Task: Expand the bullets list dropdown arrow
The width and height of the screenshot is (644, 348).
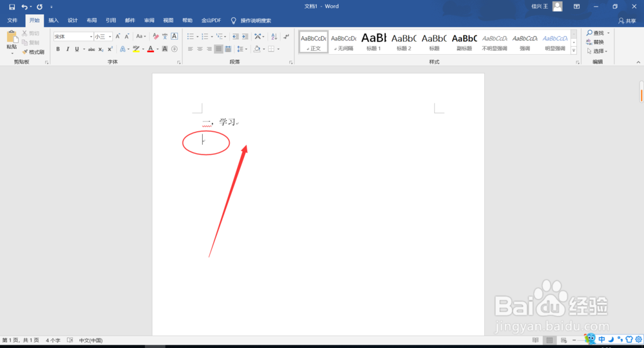Action: pos(198,37)
